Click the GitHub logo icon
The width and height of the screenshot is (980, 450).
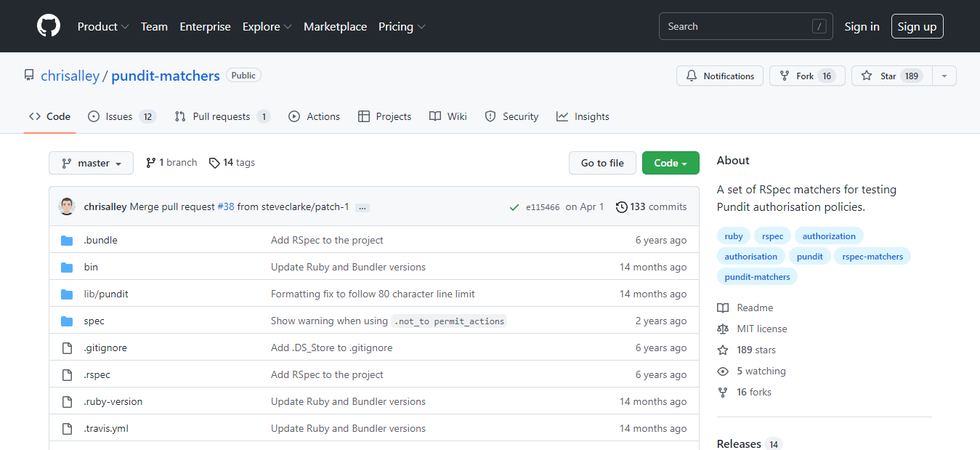tap(49, 26)
